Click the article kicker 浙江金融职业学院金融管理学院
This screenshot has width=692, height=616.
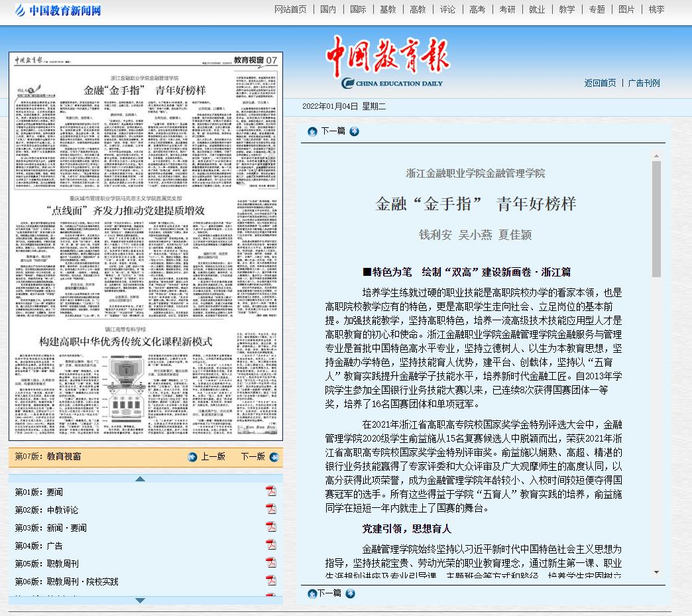click(475, 174)
